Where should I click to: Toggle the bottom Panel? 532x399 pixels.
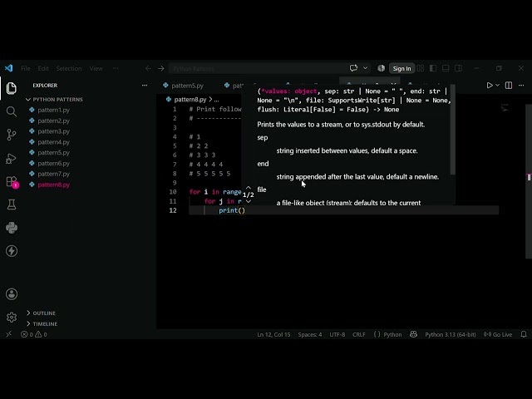pos(446,68)
